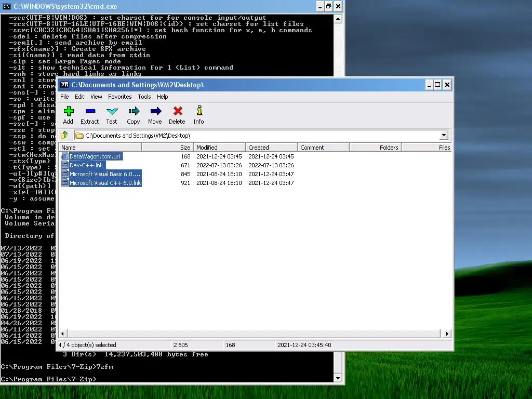Sort by the Created column header

271,147
